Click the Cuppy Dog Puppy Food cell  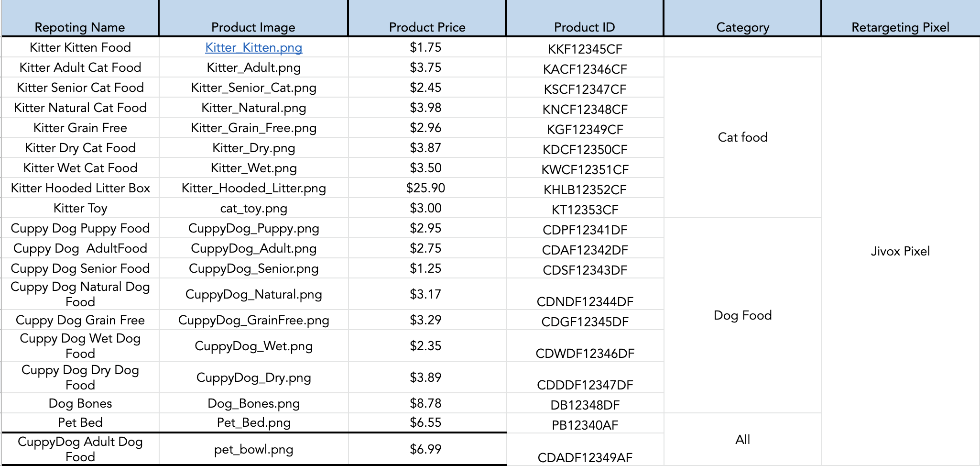[x=80, y=228]
